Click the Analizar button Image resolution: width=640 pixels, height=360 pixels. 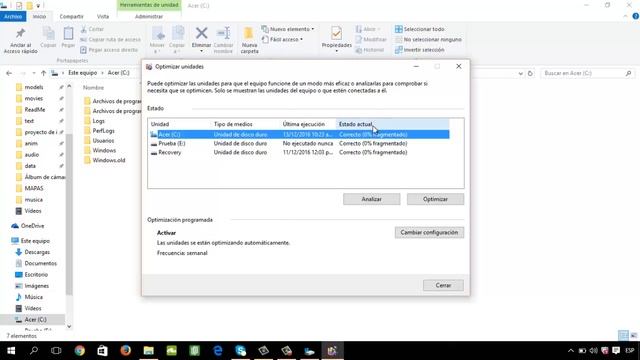(x=371, y=199)
